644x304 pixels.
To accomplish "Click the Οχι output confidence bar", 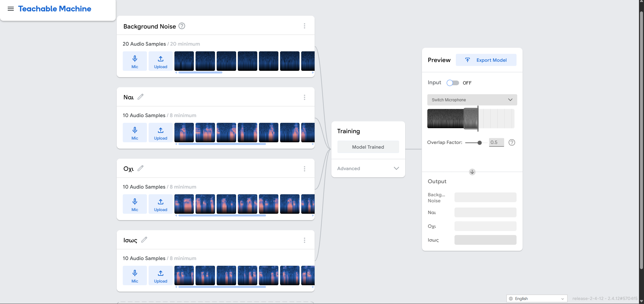I will point(485,226).
